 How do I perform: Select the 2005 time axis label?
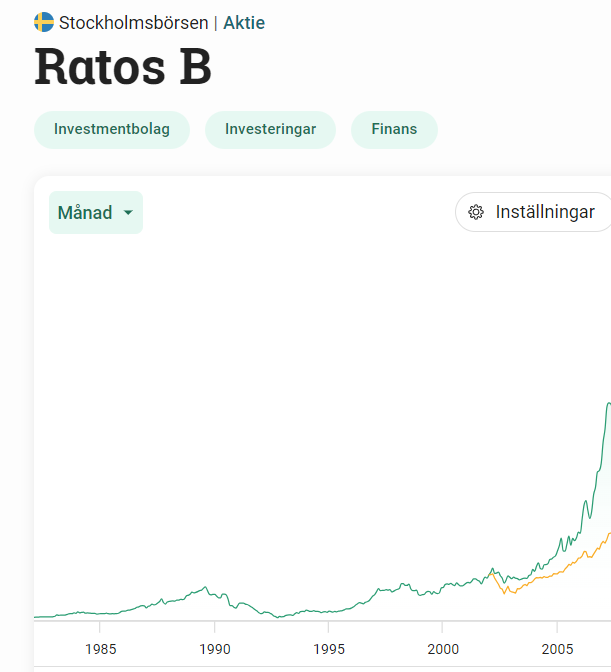coord(557,648)
